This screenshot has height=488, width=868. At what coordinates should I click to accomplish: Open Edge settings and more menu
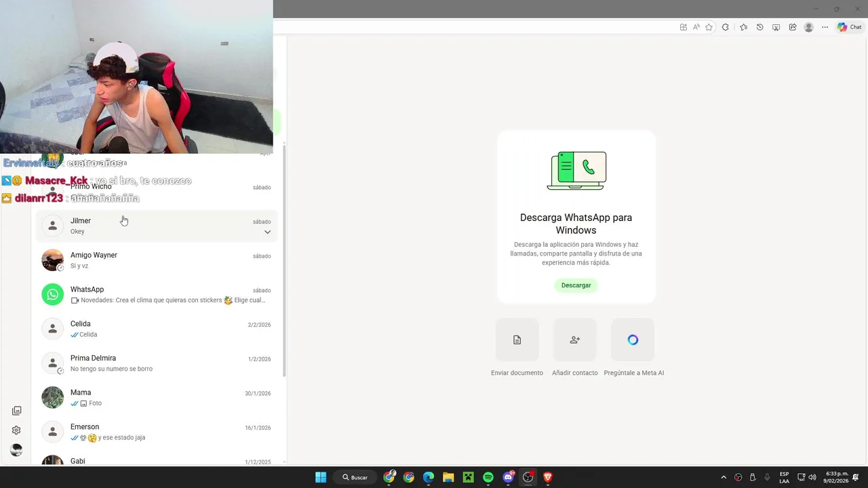click(x=825, y=27)
